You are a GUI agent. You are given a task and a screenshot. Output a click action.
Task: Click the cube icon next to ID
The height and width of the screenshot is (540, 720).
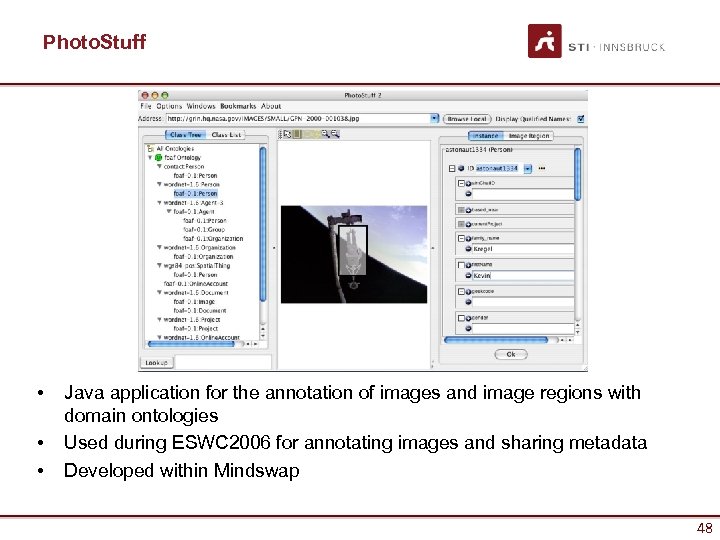point(461,169)
